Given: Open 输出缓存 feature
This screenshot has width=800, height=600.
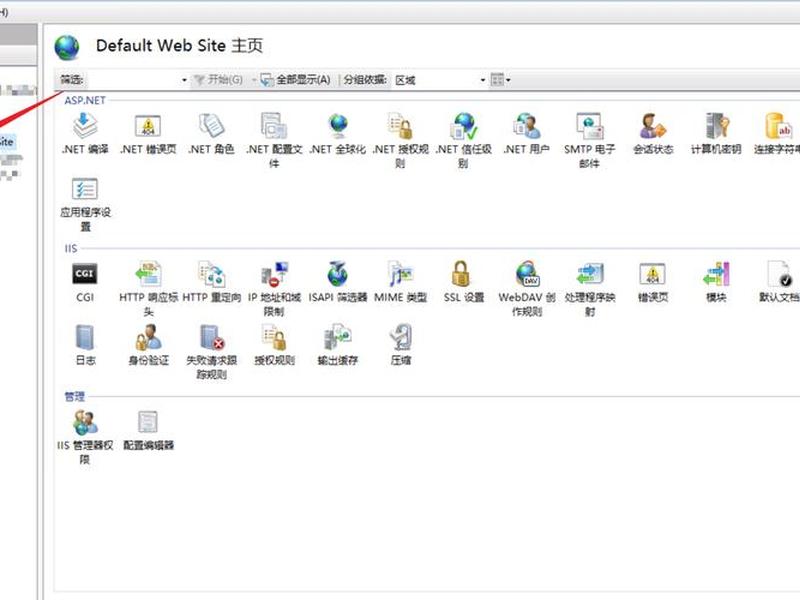Looking at the screenshot, I should (338, 345).
